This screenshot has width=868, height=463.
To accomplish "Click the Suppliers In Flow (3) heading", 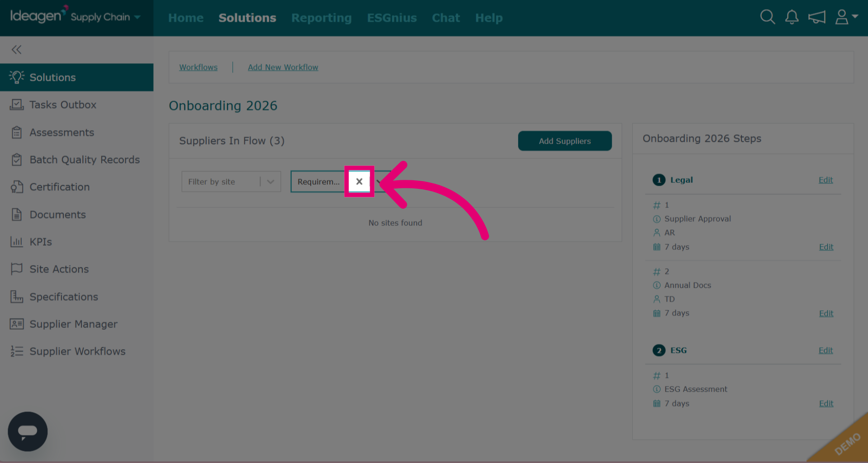I will tap(232, 141).
